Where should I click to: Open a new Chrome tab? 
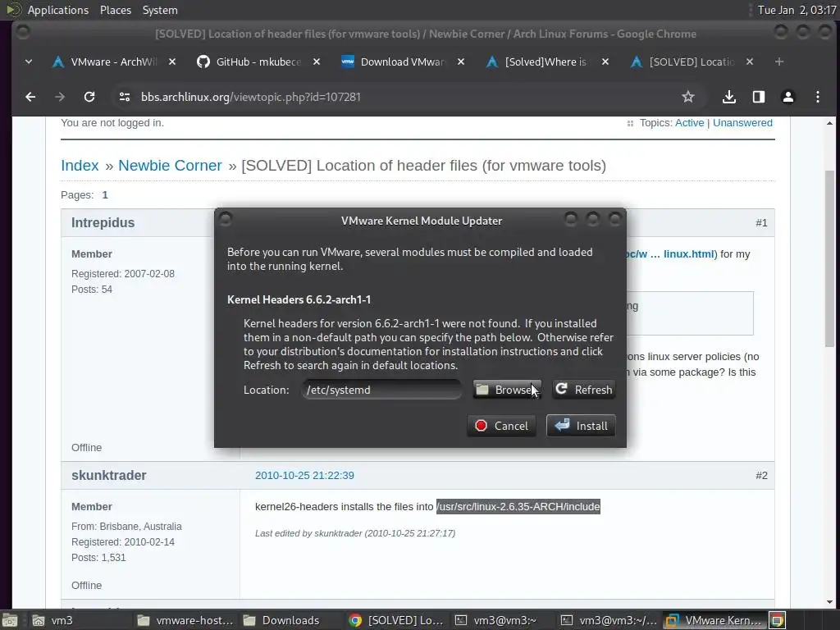[779, 62]
